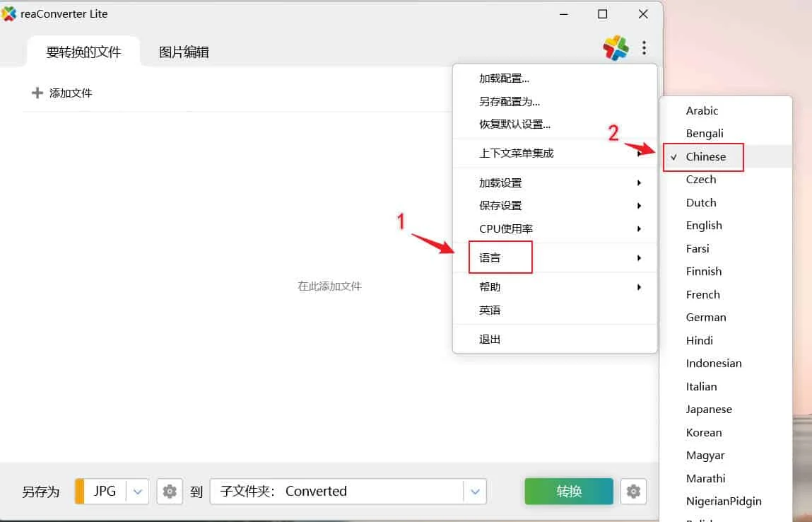The image size is (812, 522).
Task: Open the conversion settings gear next to 转换
Action: 633,491
